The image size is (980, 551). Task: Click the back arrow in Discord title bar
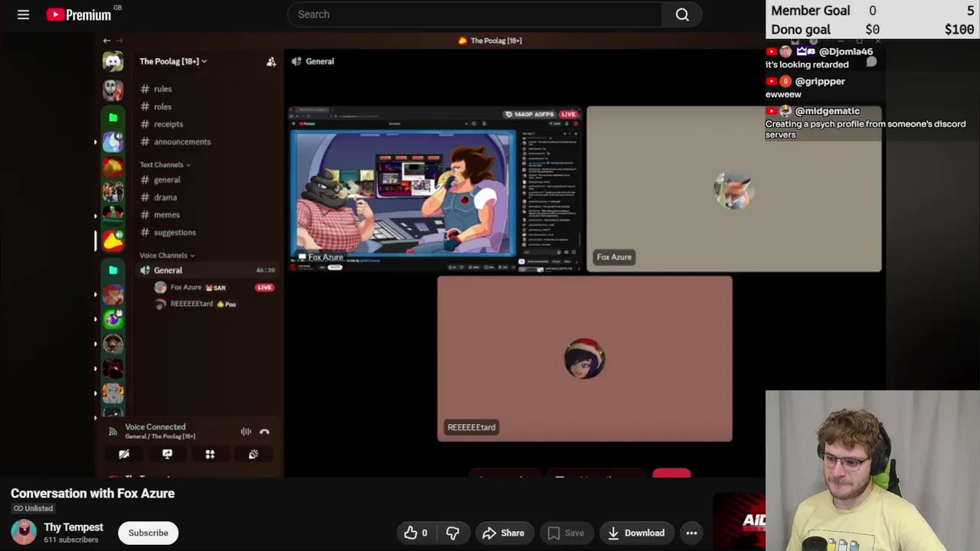click(107, 41)
